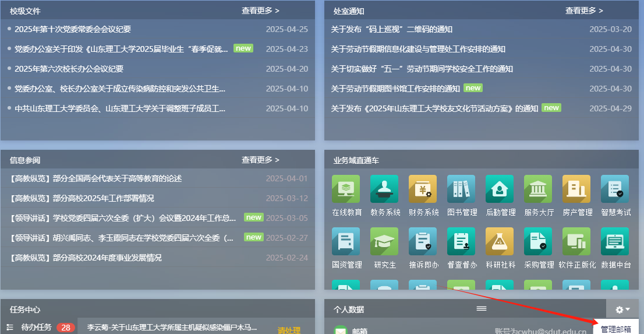
Task: Click the 图书管理 library management icon
Action: point(461,189)
